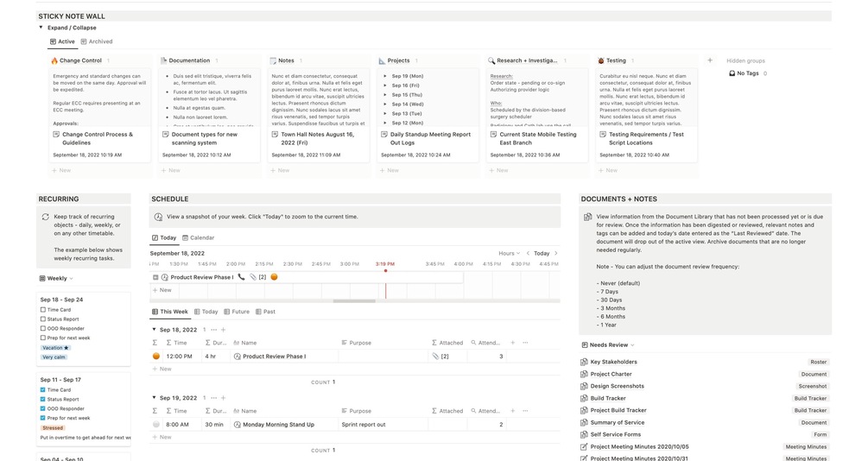The image size is (868, 461).
Task: Click next arrow beside Today in timeline
Action: 556,254
